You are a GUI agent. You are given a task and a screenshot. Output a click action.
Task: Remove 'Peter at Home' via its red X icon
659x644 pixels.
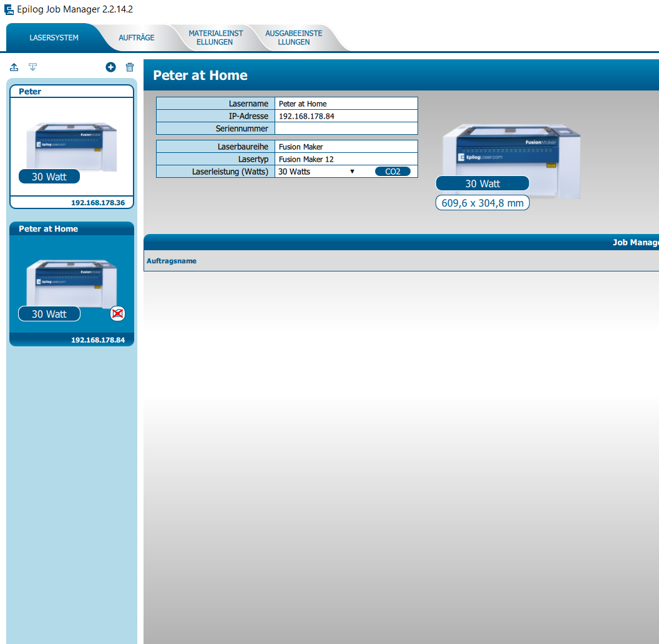(117, 314)
